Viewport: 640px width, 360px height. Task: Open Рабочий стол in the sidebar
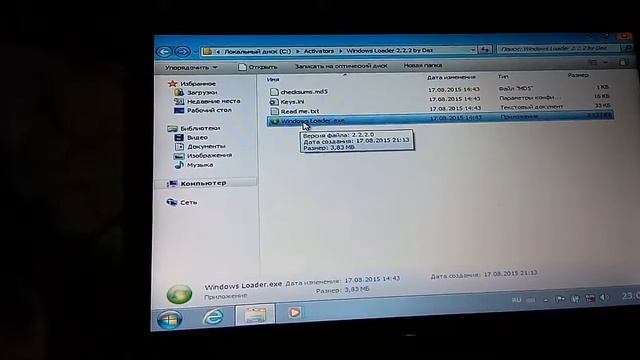tap(209, 110)
